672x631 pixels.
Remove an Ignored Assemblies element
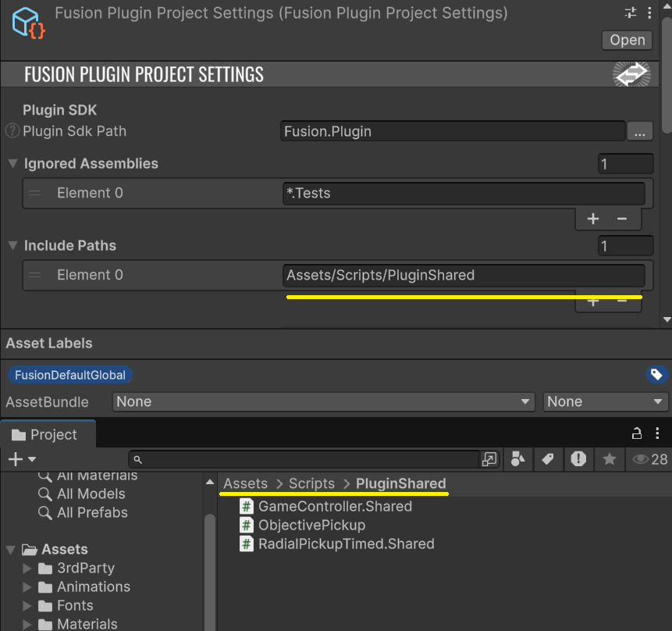[622, 219]
